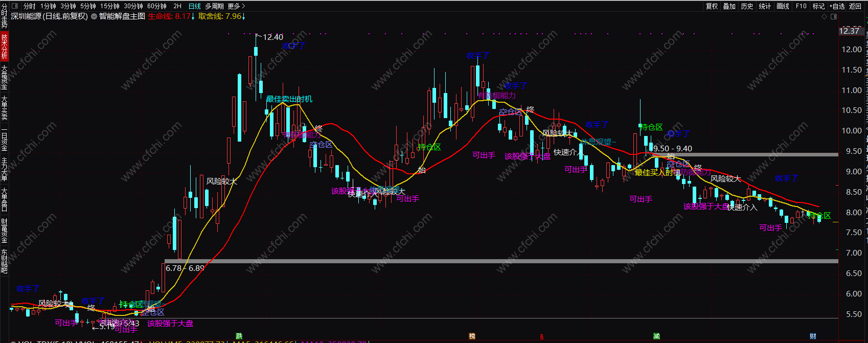Click the red S marker at the chart bottom
Viewport: 868px width, 343px height.
click(542, 336)
